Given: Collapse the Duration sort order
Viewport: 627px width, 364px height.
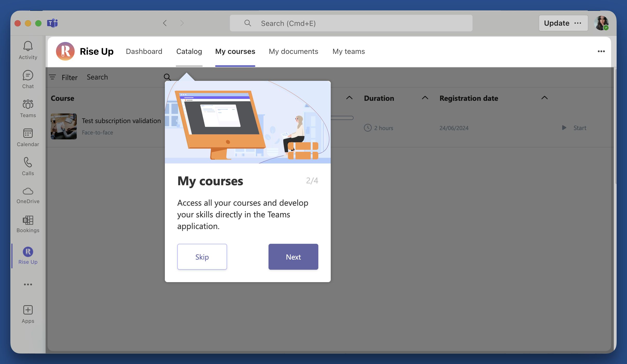Looking at the screenshot, I should tap(425, 98).
